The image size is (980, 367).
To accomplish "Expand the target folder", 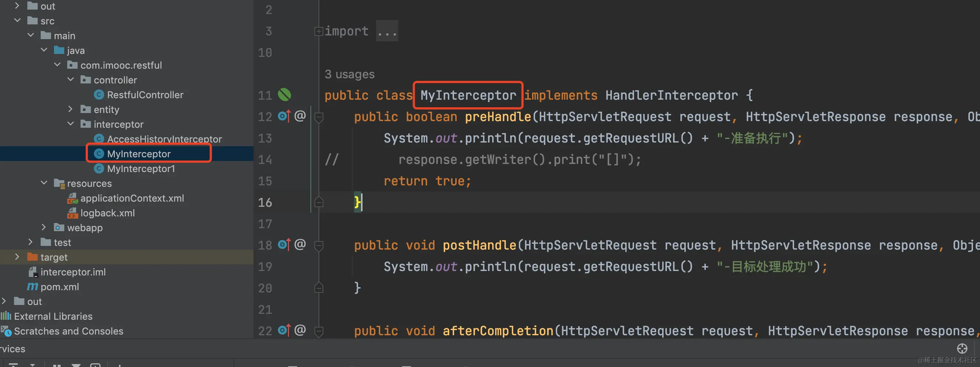I will click(17, 257).
